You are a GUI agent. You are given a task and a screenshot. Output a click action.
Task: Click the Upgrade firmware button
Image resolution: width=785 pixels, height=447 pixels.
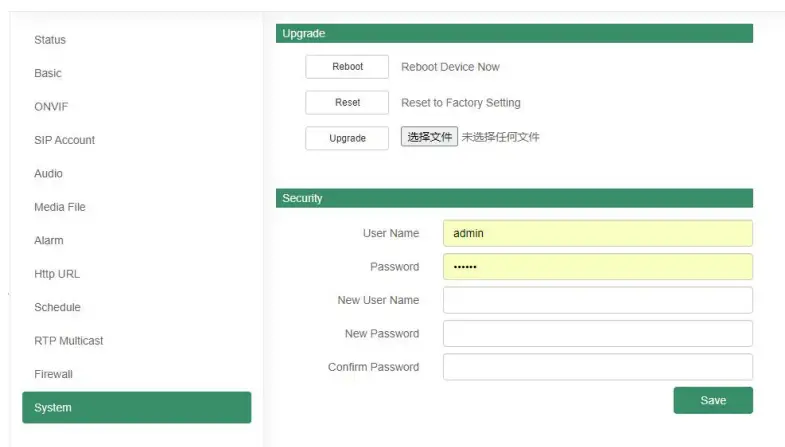pos(347,138)
